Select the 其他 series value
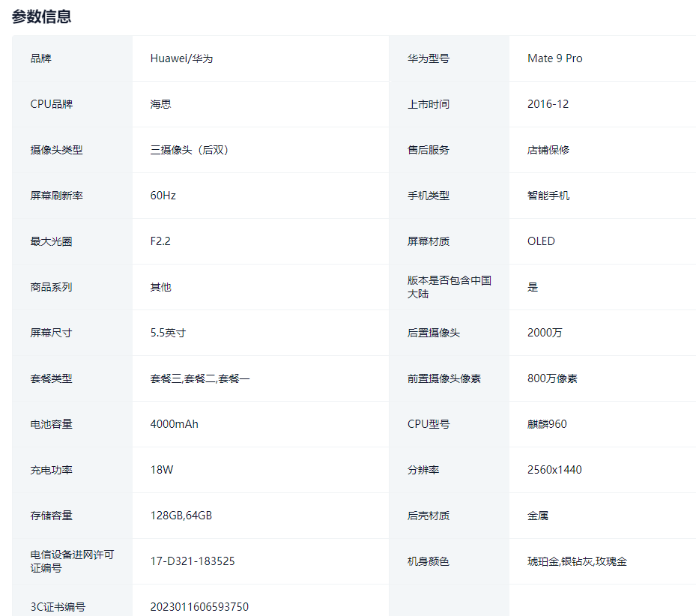The height and width of the screenshot is (616, 696). [x=160, y=287]
